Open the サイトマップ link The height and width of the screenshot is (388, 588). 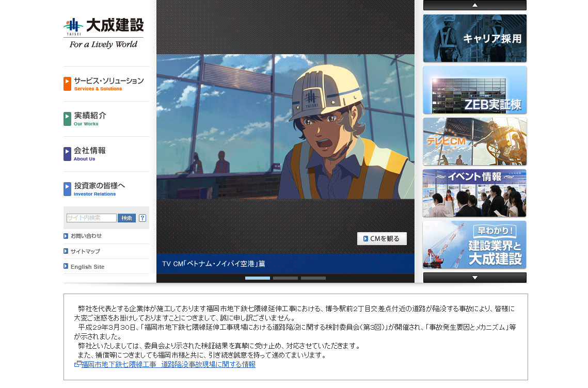coord(85,251)
